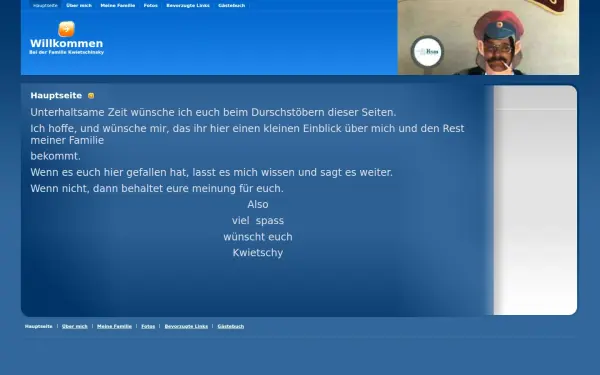Click the round white logo badge in photo
600x375 pixels.
[x=427, y=51]
